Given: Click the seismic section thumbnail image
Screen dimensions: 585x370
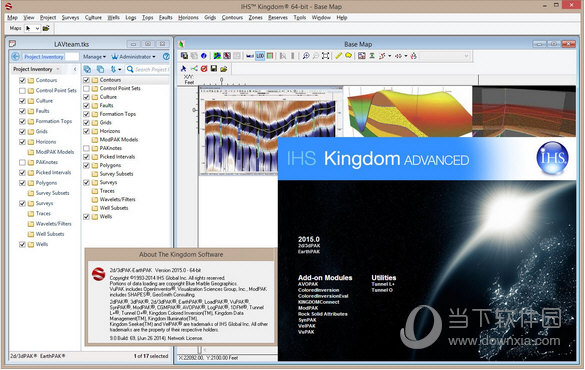Looking at the screenshot, I should 270,131.
